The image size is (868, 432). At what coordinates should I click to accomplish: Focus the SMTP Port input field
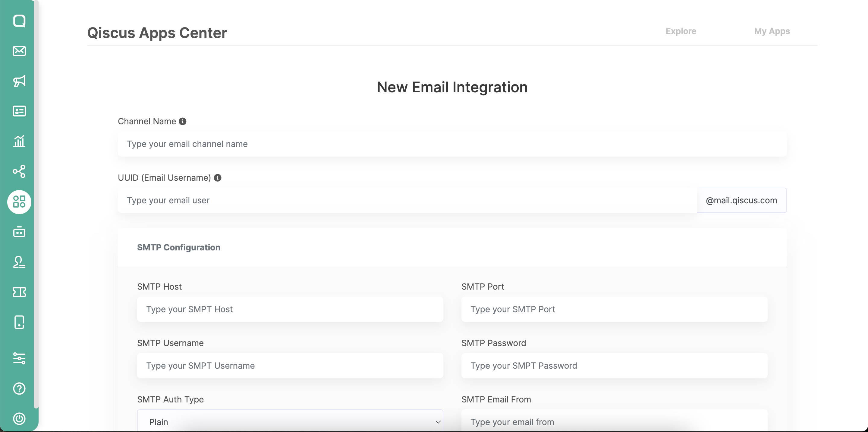pyautogui.click(x=614, y=309)
